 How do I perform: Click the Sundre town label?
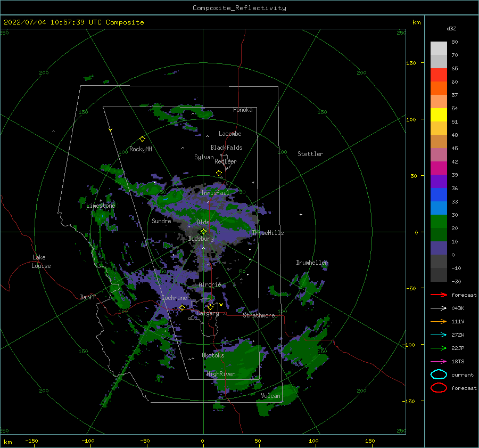point(161,221)
